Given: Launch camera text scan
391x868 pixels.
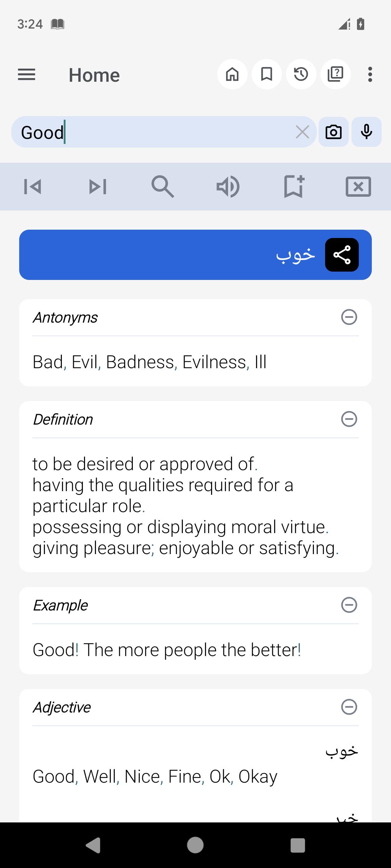Looking at the screenshot, I should pyautogui.click(x=333, y=132).
